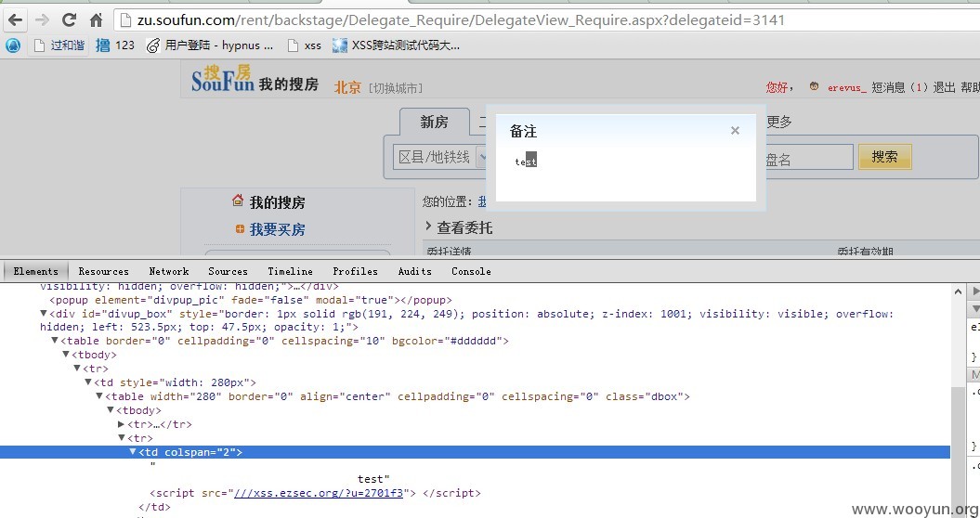The width and height of the screenshot is (980, 518).
Task: Click 切换城市 link
Action: point(395,88)
